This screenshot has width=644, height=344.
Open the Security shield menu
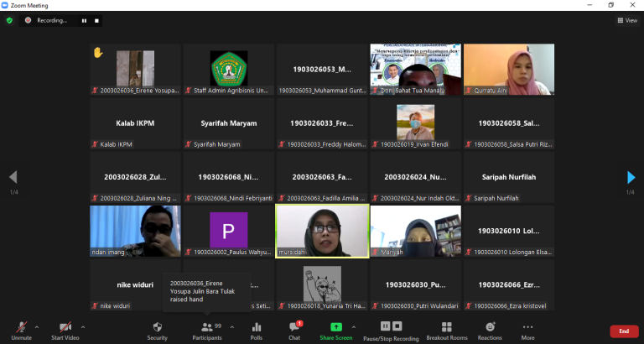point(158,331)
